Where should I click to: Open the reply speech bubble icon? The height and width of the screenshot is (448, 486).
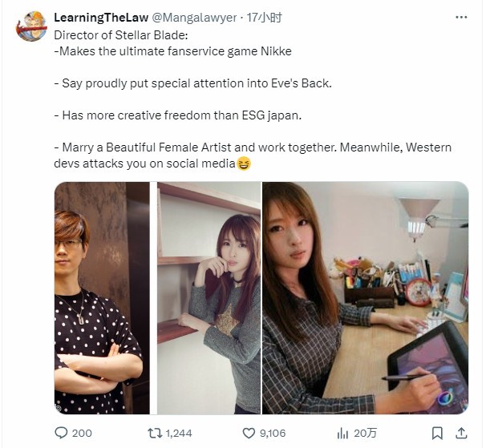(x=62, y=433)
